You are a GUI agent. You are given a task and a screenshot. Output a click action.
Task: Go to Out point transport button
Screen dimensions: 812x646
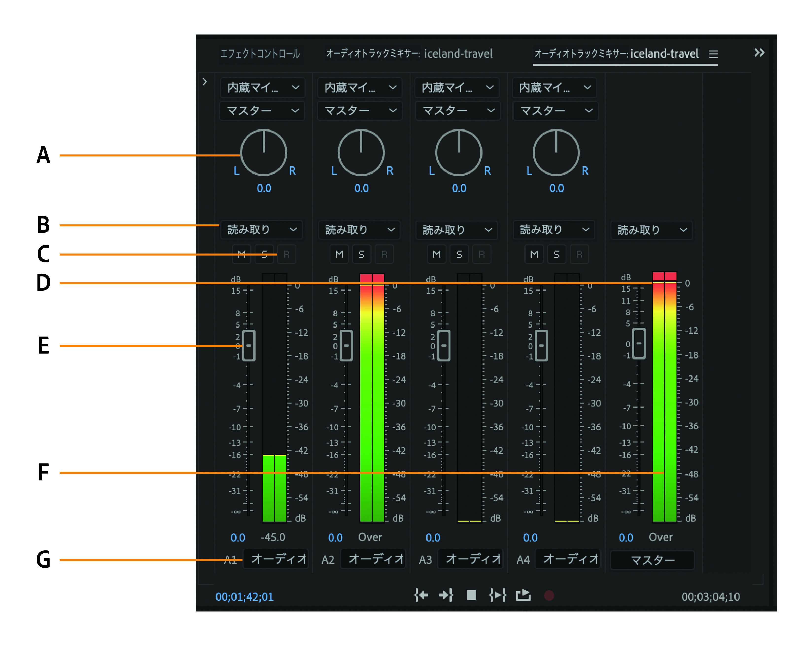click(446, 595)
